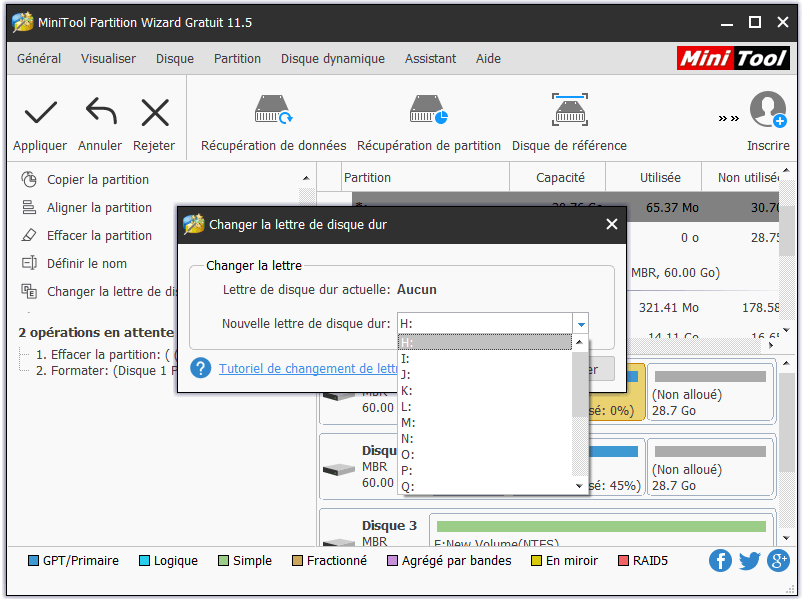Click Effacer la partition eraser icon
803x599 pixels.
tap(29, 235)
